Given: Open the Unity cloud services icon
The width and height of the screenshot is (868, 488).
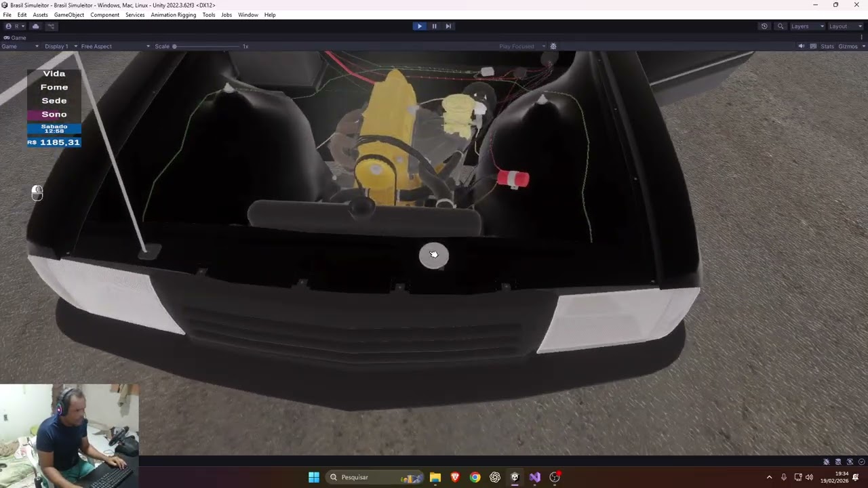Looking at the screenshot, I should point(36,26).
